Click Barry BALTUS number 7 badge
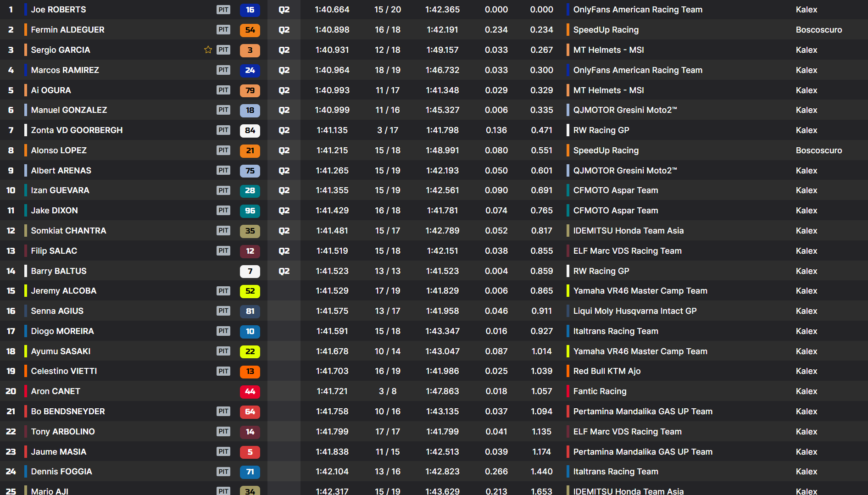The image size is (868, 495). coord(250,271)
